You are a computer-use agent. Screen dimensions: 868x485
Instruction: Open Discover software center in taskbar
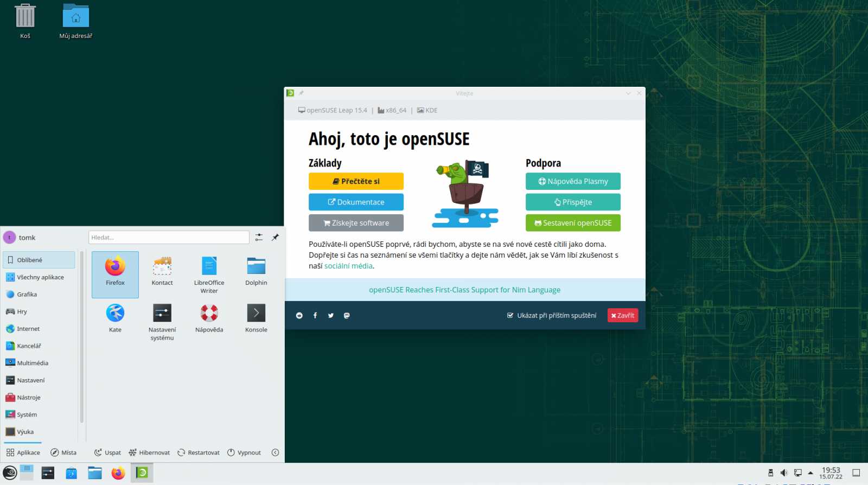pyautogui.click(x=71, y=473)
